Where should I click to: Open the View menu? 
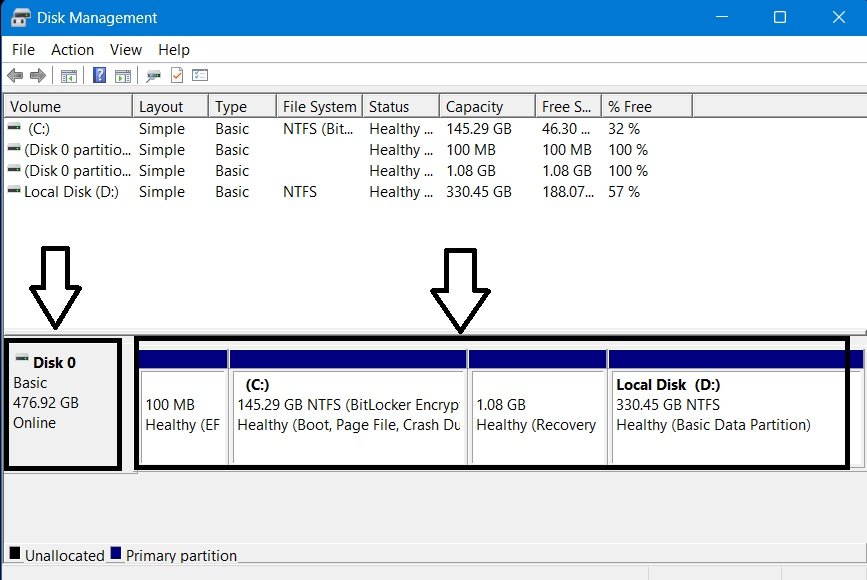[126, 50]
